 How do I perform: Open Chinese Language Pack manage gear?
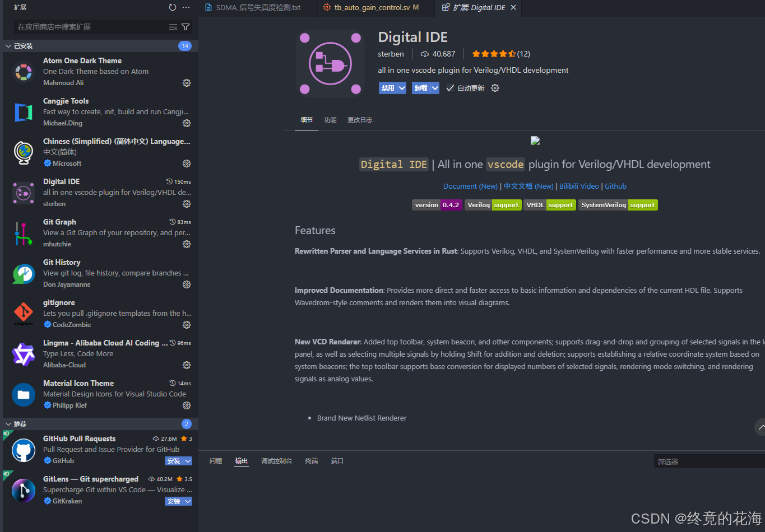[187, 164]
